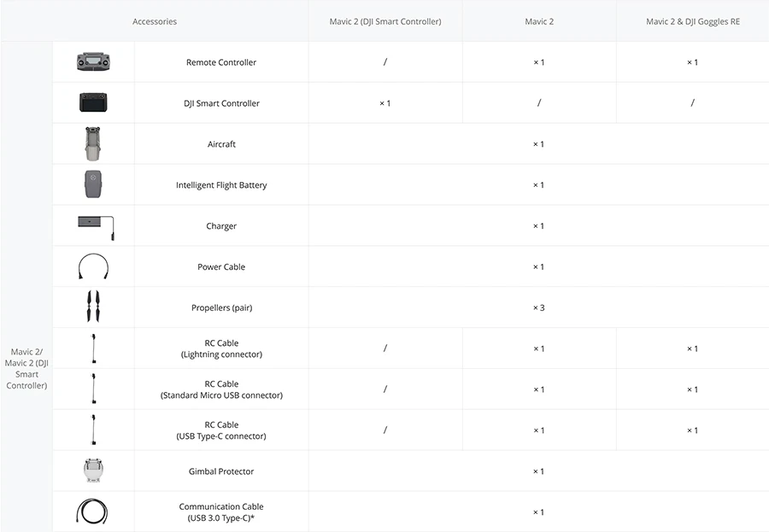This screenshot has height=532, width=769.
Task: Click the Charger product image
Action: 96,227
